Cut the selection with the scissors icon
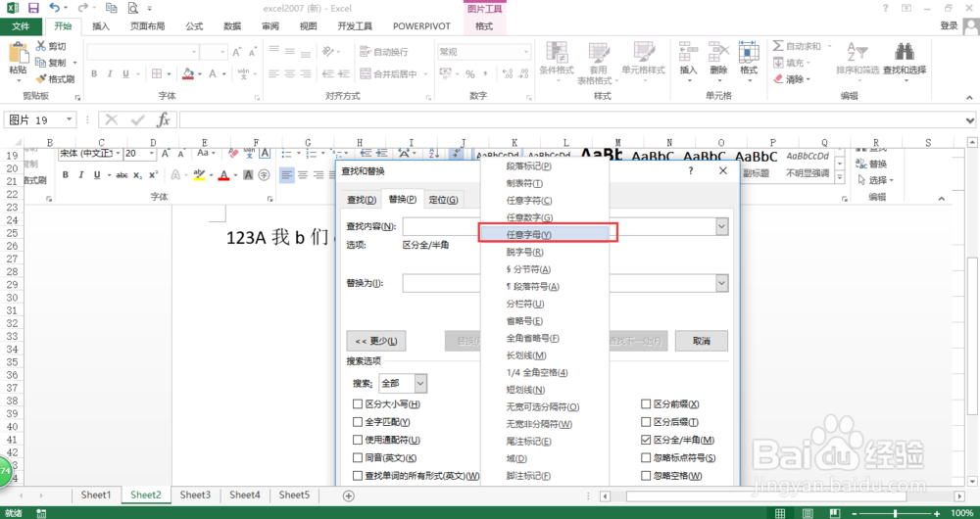The height and width of the screenshot is (519, 980). [x=51, y=46]
